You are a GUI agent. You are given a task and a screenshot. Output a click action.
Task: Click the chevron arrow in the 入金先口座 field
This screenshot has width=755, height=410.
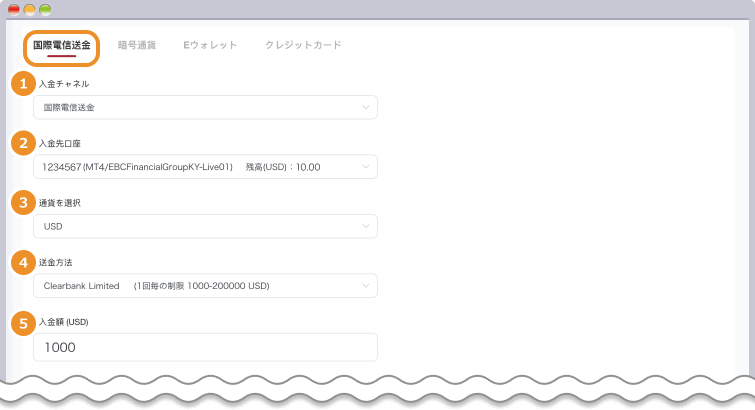click(x=366, y=167)
